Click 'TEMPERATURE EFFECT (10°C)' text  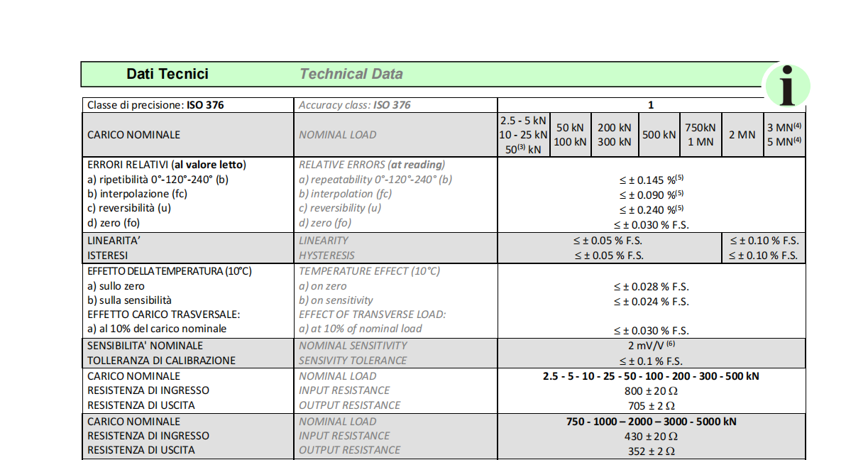[370, 271]
